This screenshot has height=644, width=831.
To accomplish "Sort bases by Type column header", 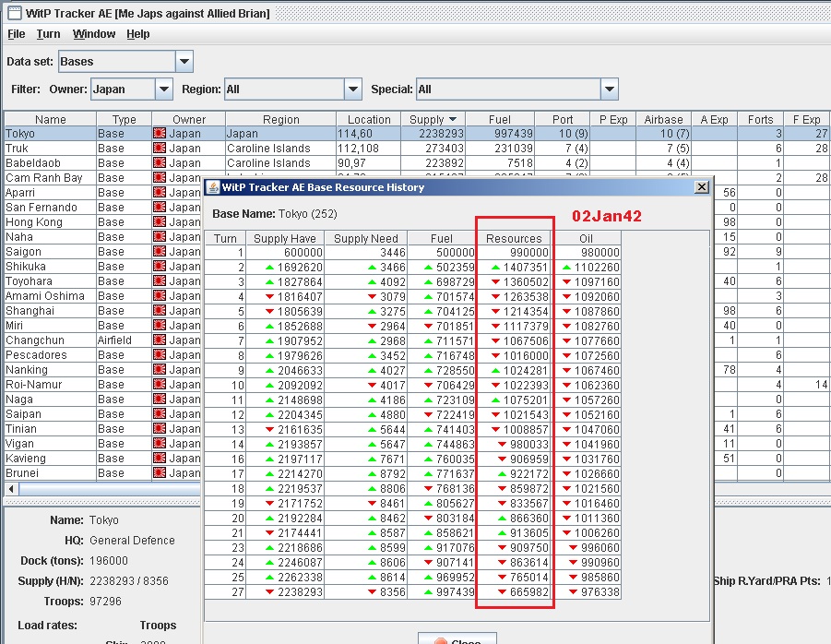I will tap(124, 119).
